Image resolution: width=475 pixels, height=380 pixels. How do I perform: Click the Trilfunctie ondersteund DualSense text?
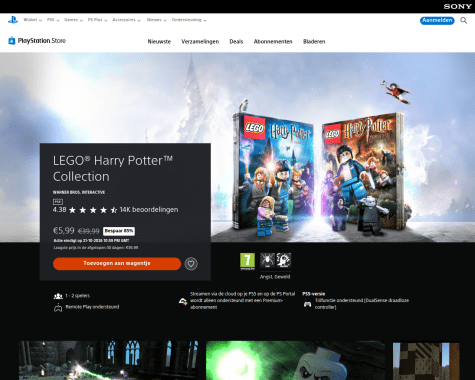pyautogui.click(x=362, y=304)
